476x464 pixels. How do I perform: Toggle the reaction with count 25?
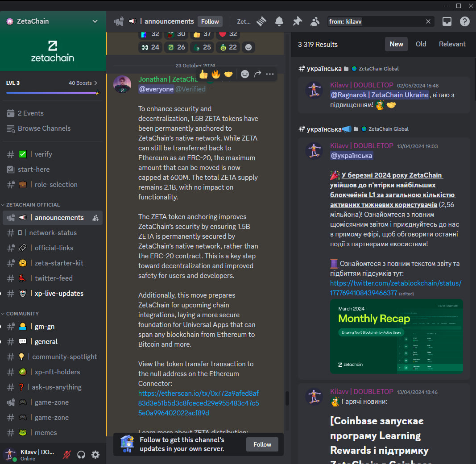pos(202,47)
